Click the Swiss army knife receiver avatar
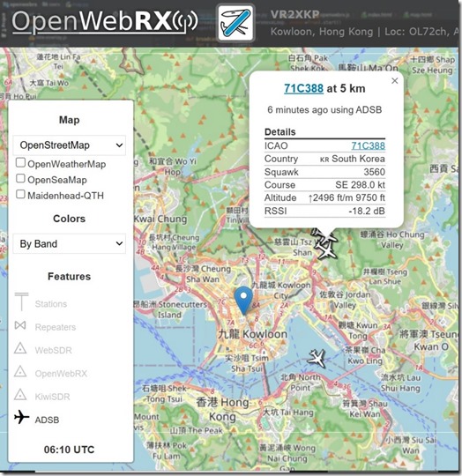This screenshot has width=462, height=476. coord(236,23)
